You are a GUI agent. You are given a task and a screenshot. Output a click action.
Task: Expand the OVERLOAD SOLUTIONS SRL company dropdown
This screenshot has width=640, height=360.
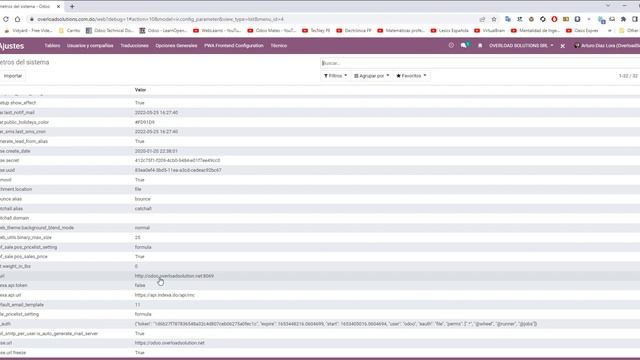[521, 46]
